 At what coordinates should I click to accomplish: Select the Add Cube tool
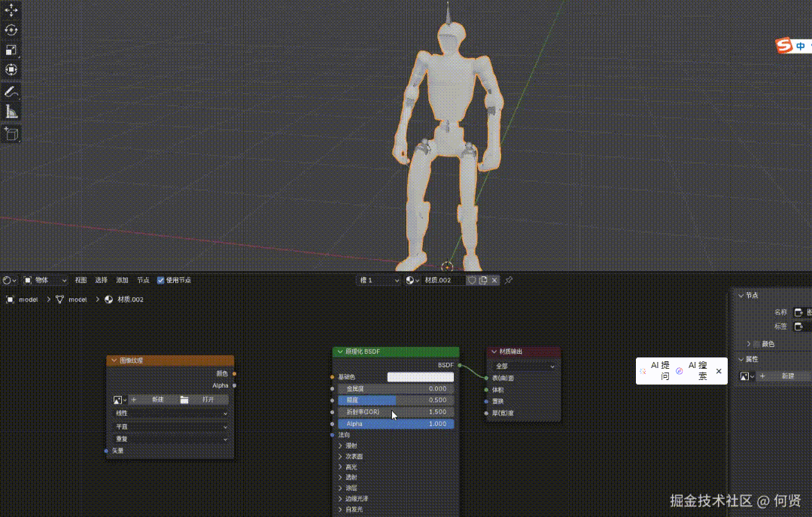click(11, 134)
